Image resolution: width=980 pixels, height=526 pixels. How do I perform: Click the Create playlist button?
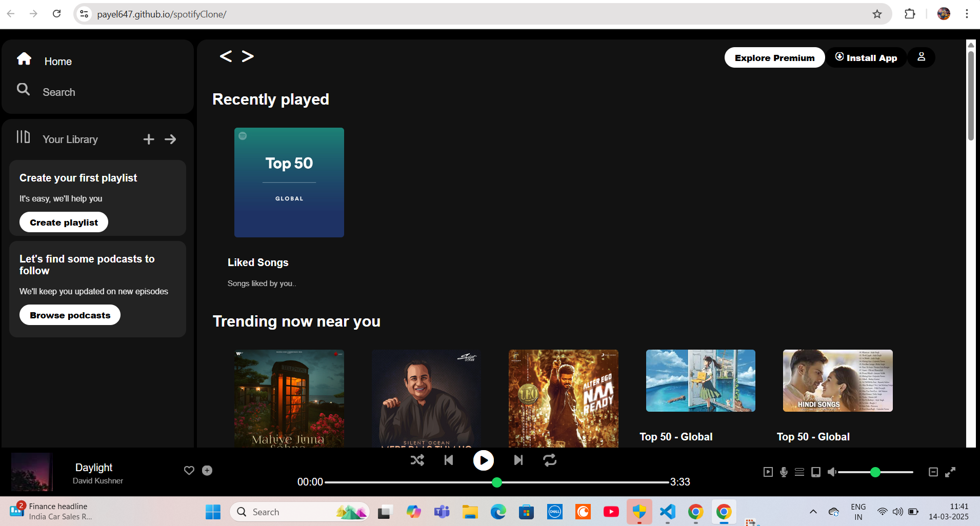coord(64,222)
